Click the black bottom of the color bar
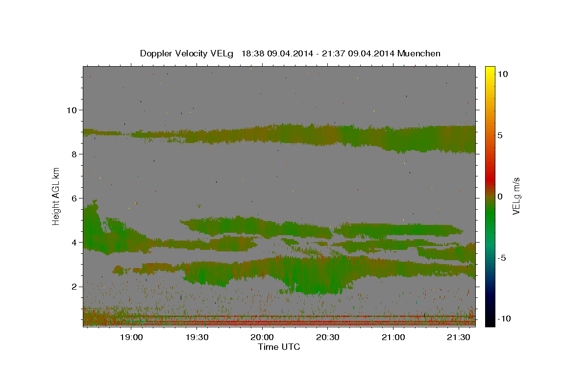The height and width of the screenshot is (392, 588). point(490,323)
